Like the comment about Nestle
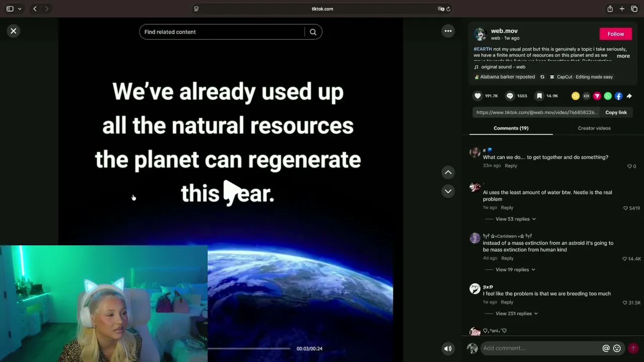The image size is (644, 362). [625, 208]
